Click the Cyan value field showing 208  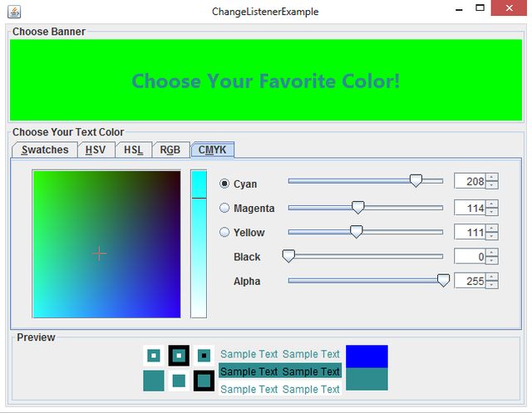(x=470, y=181)
